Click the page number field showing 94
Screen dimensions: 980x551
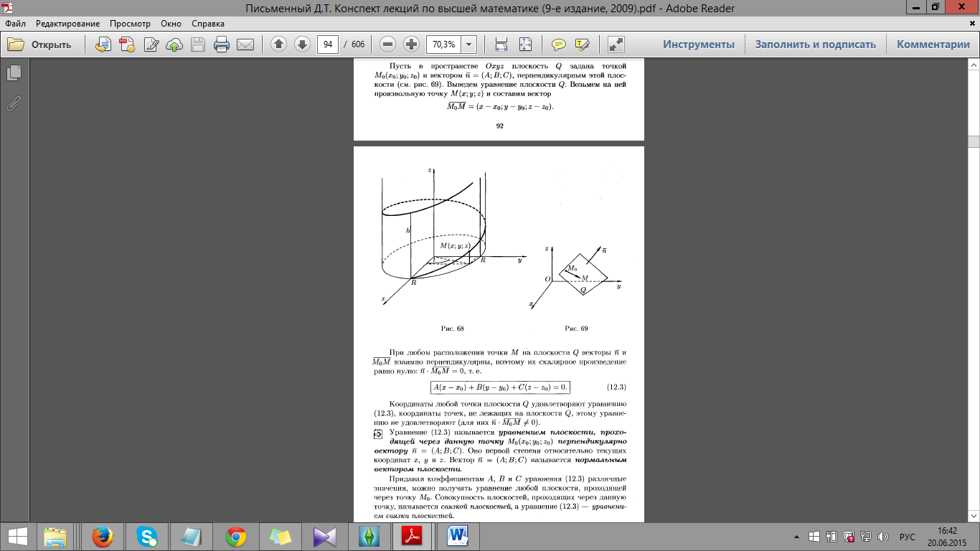[x=328, y=44]
